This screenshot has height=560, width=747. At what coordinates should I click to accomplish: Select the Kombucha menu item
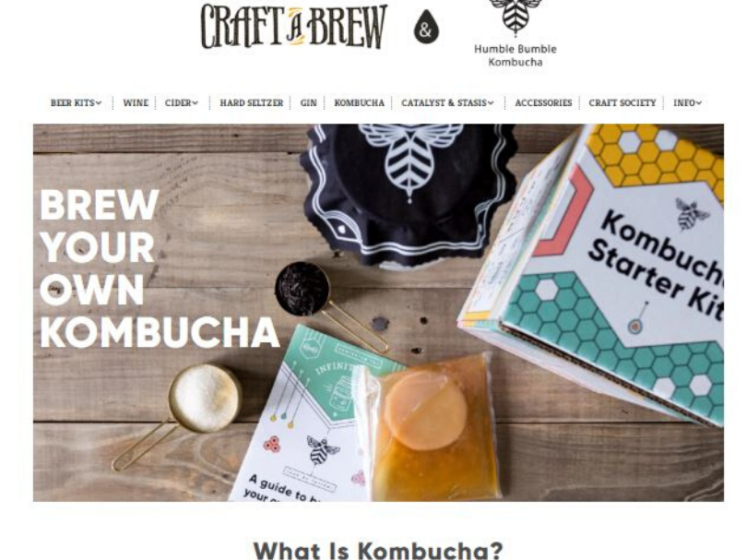tap(359, 102)
